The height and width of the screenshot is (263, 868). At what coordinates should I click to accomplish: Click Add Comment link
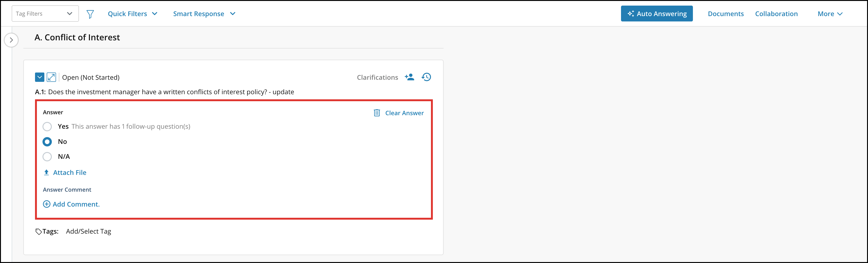click(71, 204)
